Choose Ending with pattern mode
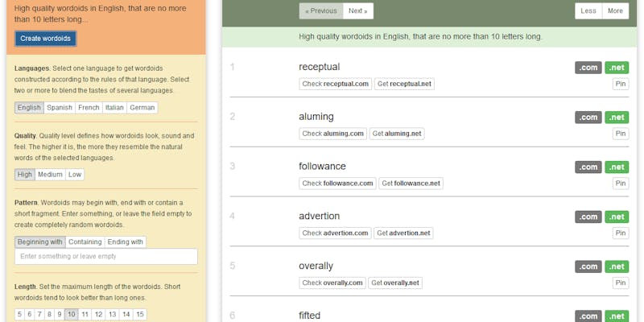644x322 pixels. click(126, 242)
